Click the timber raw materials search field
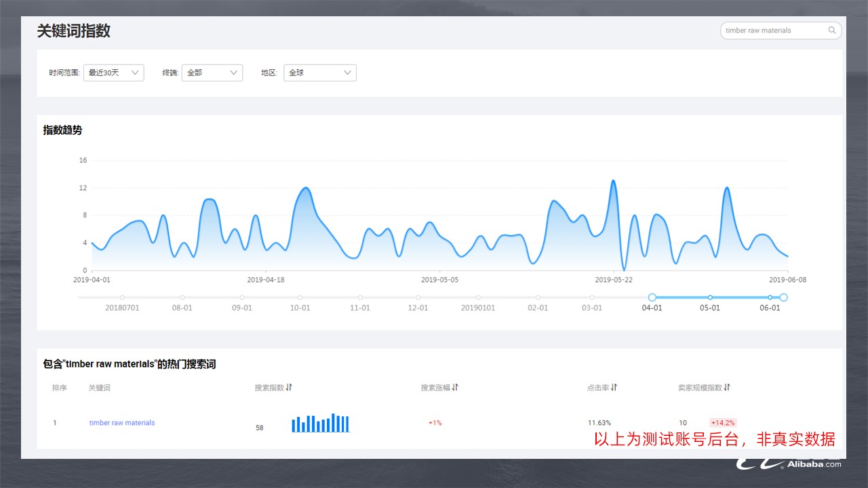The image size is (868, 488). pos(781,30)
